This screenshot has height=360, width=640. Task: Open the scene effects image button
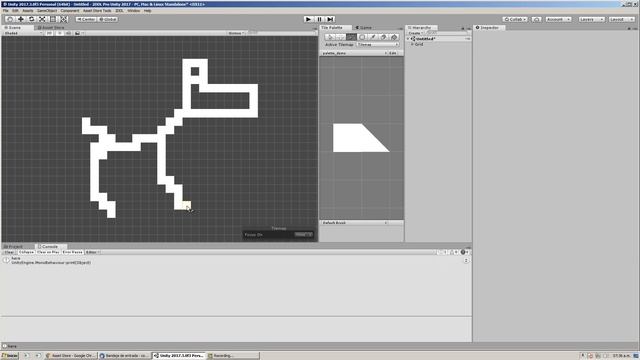[x=78, y=33]
